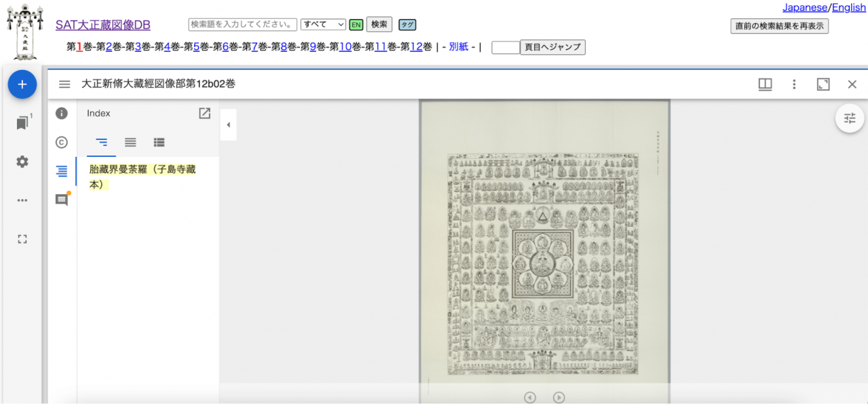Open volume 10 link
This screenshot has width=868, height=404.
point(345,47)
